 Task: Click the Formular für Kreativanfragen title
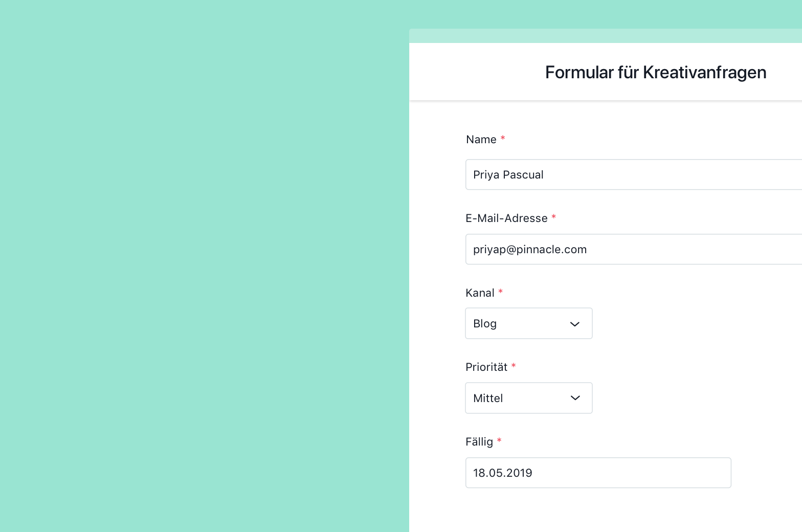[656, 72]
